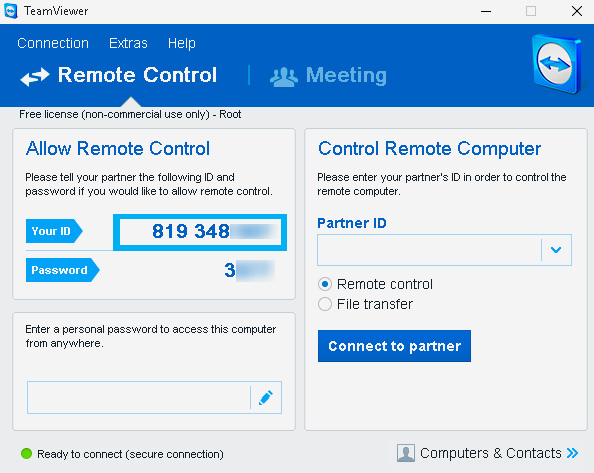Click the Allow Remote Control heading
594x473 pixels.
point(118,148)
